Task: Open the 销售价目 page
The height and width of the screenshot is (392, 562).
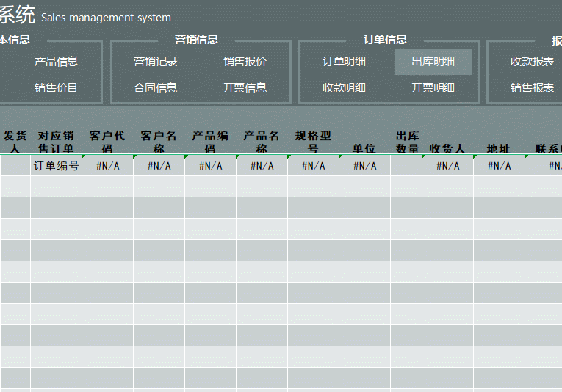Action: (x=56, y=87)
